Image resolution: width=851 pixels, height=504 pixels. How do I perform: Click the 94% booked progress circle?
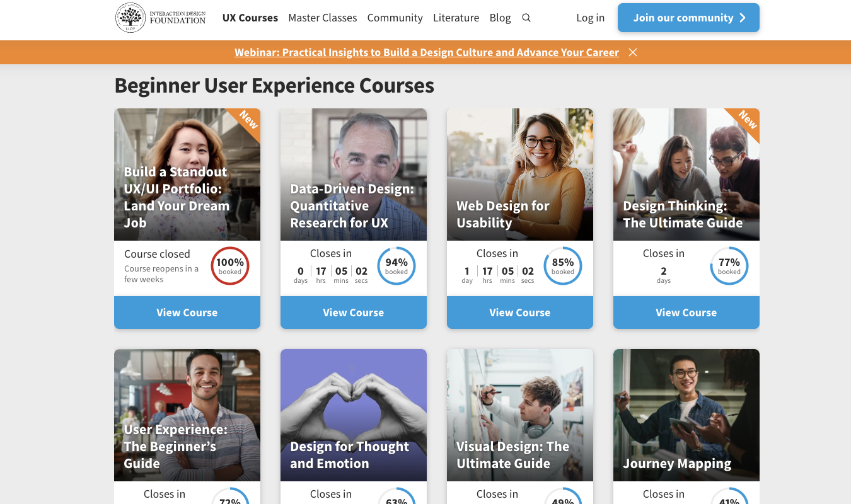point(397,266)
